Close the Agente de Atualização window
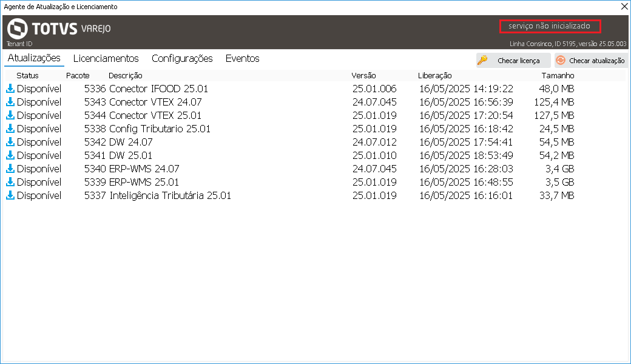Image resolution: width=631 pixels, height=364 pixels. 624,7
